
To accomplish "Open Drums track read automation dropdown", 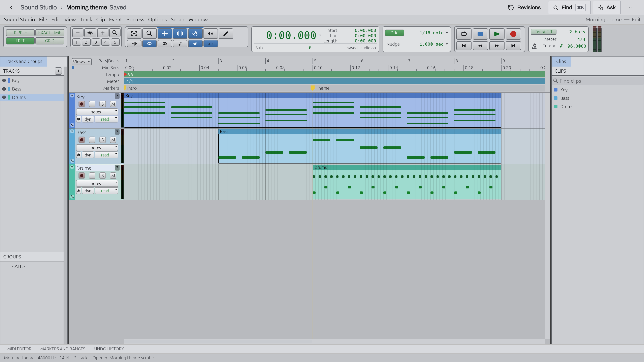I will click(106, 191).
